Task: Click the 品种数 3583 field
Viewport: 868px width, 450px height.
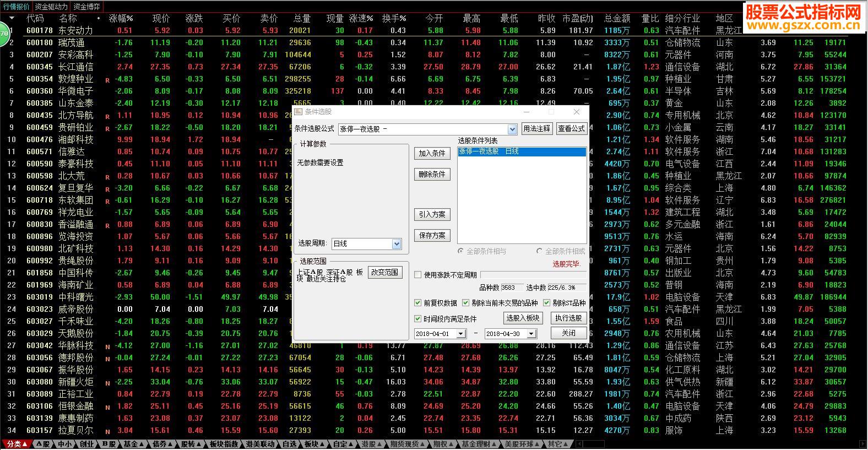Action: pos(512,288)
